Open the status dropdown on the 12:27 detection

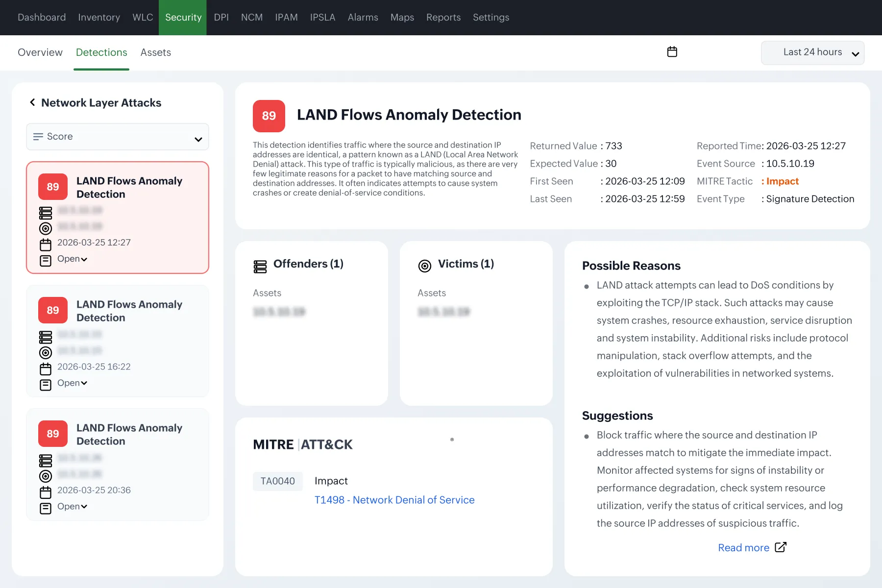point(73,259)
